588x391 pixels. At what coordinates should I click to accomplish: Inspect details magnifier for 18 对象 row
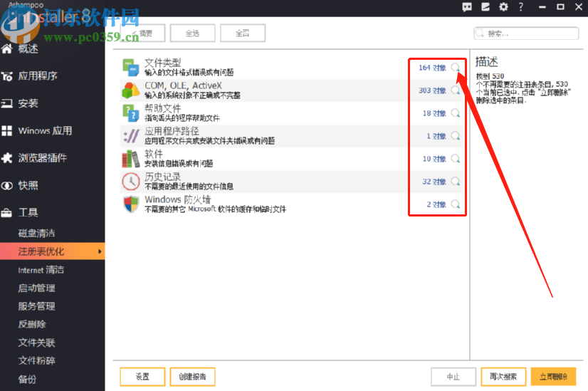click(456, 113)
